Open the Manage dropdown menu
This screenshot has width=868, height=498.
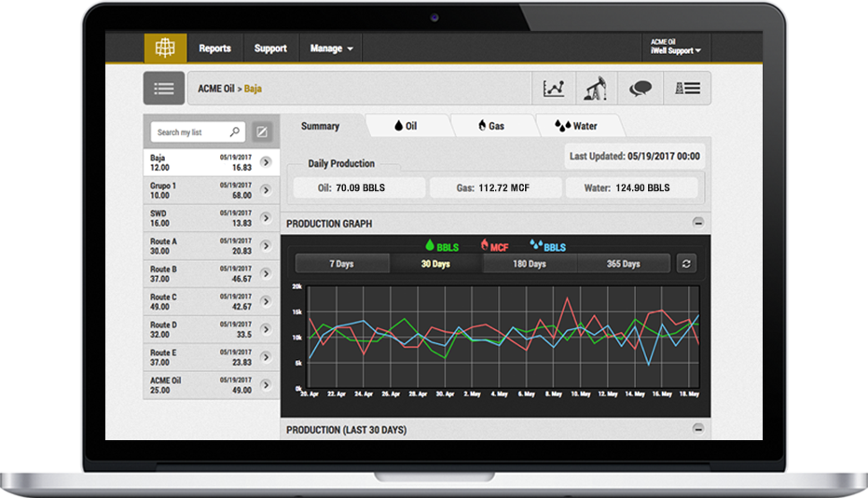(x=331, y=48)
